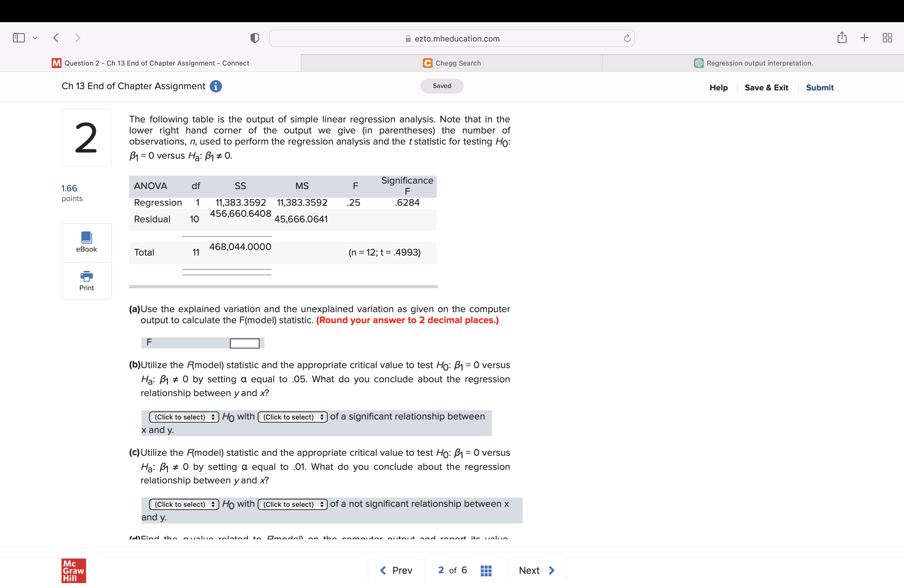Screen dimensions: 904x588
Task: Open a new tab with the plus icon
Action: (864, 38)
